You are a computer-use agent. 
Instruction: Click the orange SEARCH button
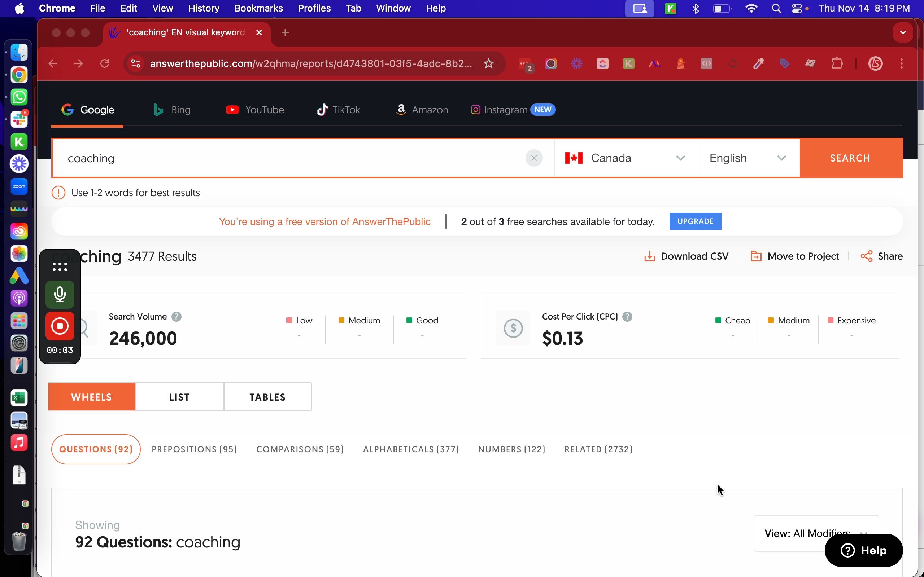click(x=851, y=158)
